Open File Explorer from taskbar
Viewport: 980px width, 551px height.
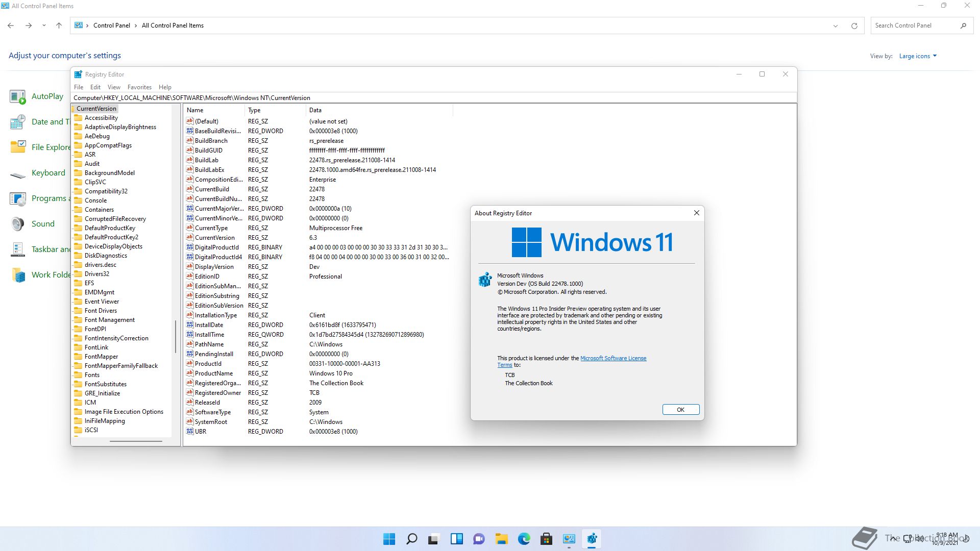501,539
